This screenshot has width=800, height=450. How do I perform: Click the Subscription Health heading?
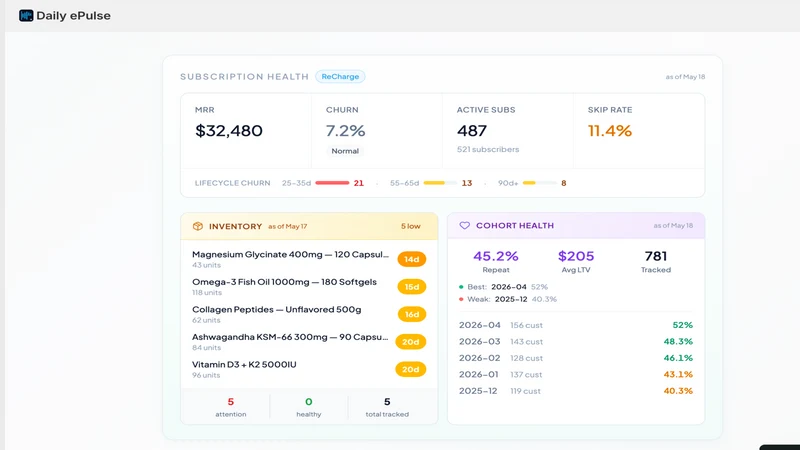click(244, 77)
